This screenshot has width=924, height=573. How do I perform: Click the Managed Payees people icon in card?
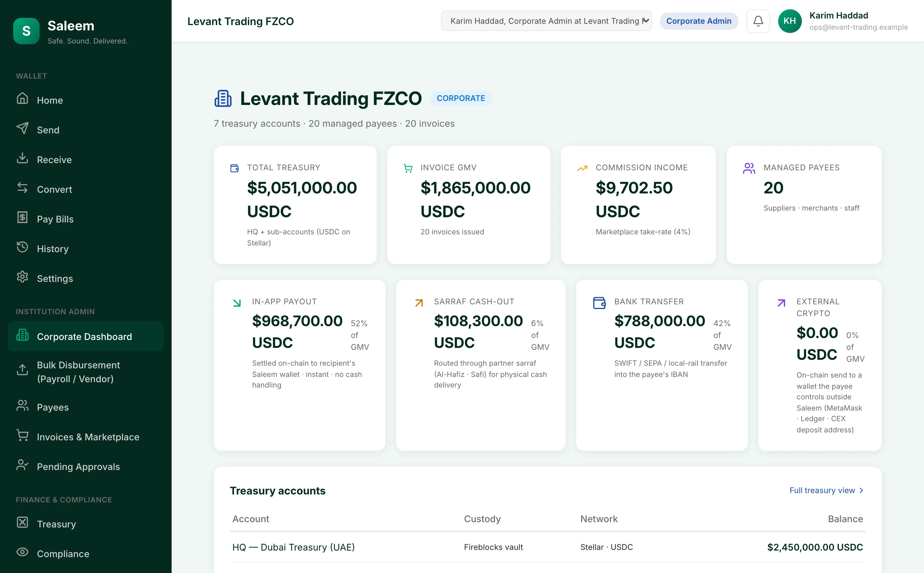[x=749, y=168]
